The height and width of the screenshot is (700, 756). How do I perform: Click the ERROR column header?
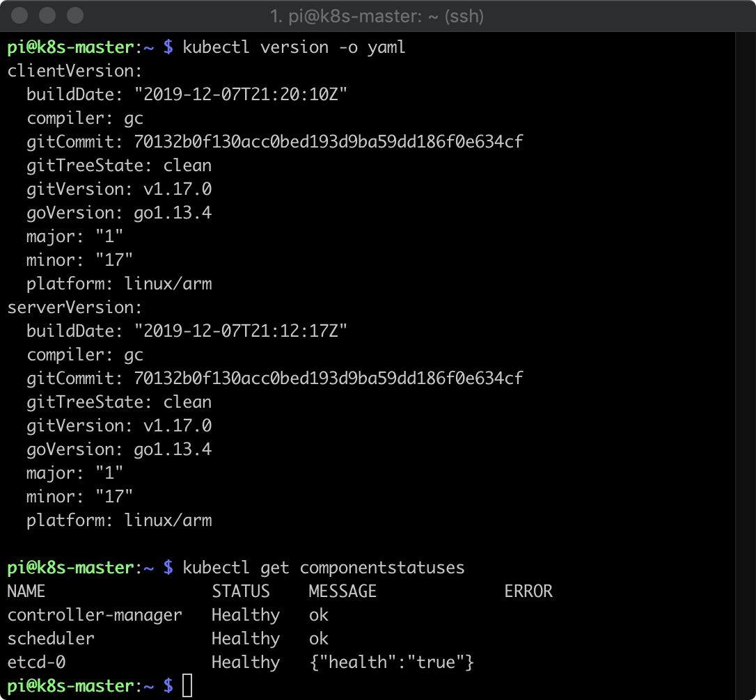[x=528, y=591]
